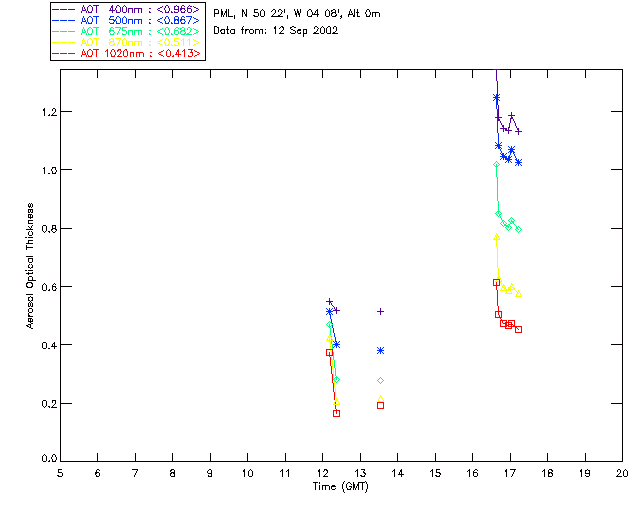The width and height of the screenshot is (640, 512).
Task: Select the legend entry 'AOT 675nm : <0.682>'
Action: (126, 31)
